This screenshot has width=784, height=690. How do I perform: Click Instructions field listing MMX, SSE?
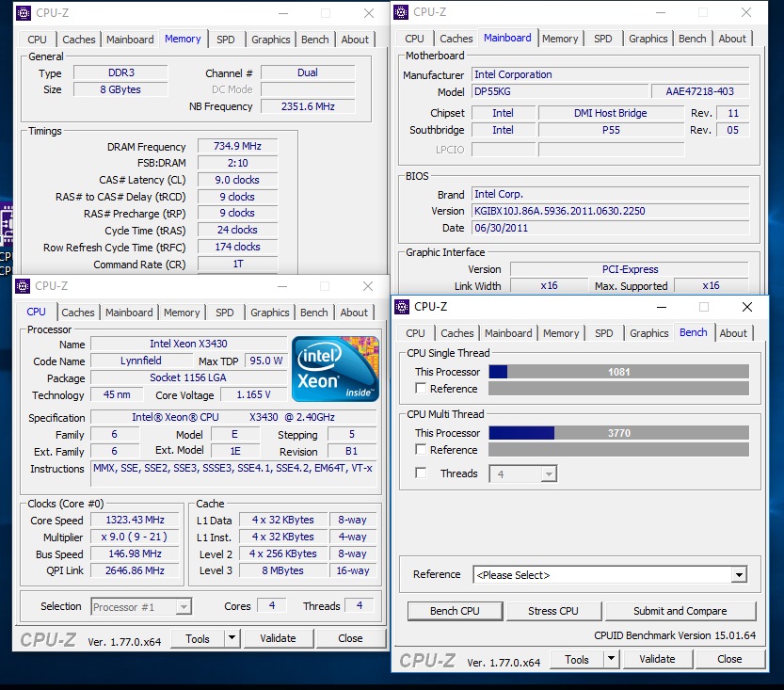tap(233, 473)
